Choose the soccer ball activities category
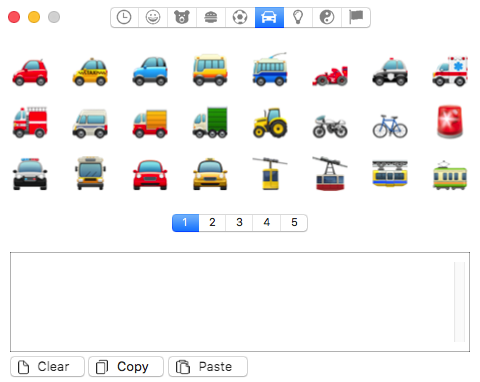The width and height of the screenshot is (480, 382). 240,17
